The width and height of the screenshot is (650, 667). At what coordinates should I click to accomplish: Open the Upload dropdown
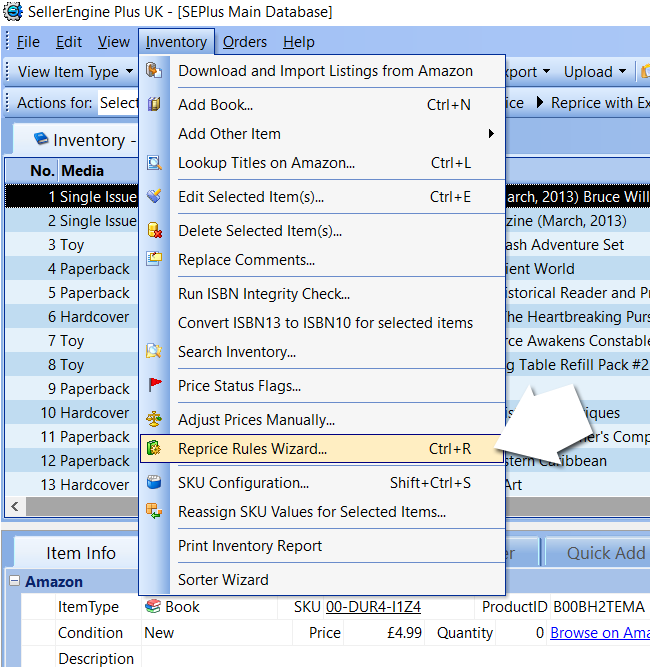coord(595,71)
